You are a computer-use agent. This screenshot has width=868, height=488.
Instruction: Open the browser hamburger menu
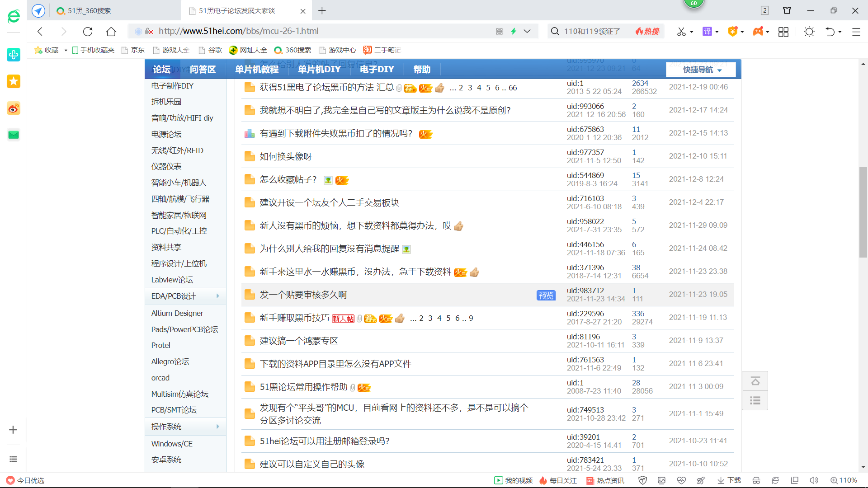point(856,32)
